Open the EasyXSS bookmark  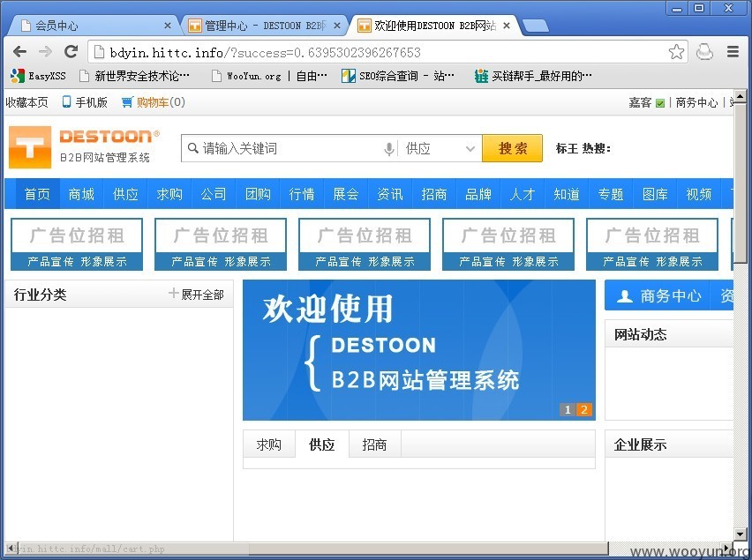coord(38,76)
